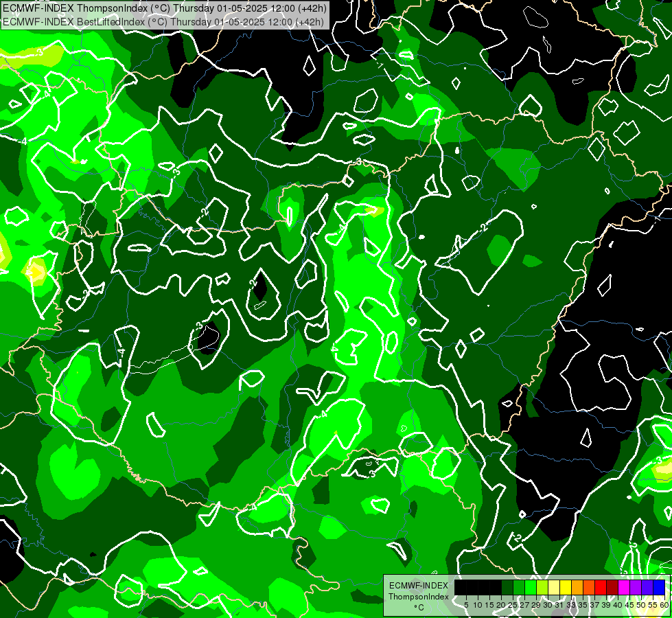Image resolution: width=672 pixels, height=618 pixels.
Task: Click legend scale value "35"
Action: click(583, 605)
